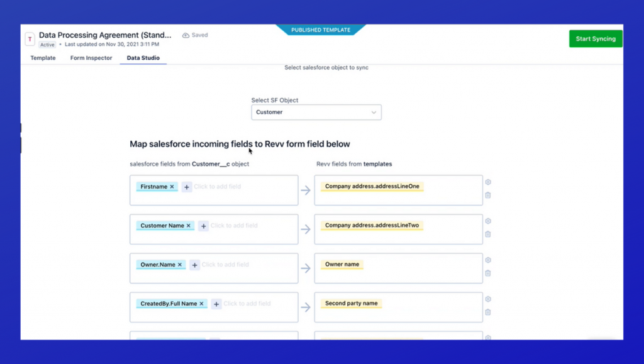The image size is (644, 364).
Task: Open settings for Second party name mapping
Action: pyautogui.click(x=488, y=299)
